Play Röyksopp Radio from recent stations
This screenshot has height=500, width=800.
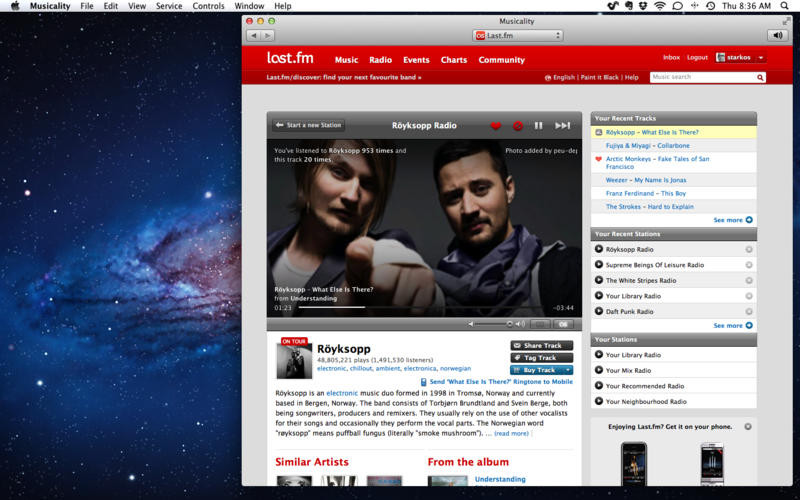(599, 249)
